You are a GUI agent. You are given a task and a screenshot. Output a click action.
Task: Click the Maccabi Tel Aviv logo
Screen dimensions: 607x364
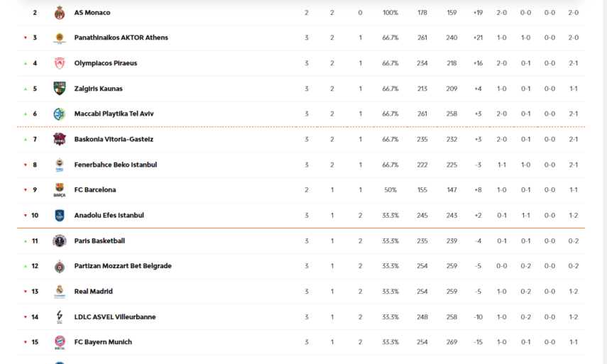(x=60, y=114)
